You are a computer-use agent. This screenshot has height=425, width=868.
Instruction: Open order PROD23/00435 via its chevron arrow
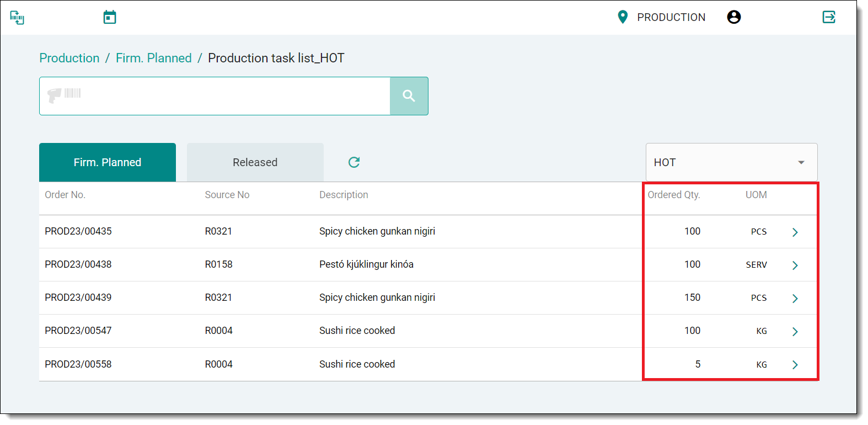[x=795, y=232]
